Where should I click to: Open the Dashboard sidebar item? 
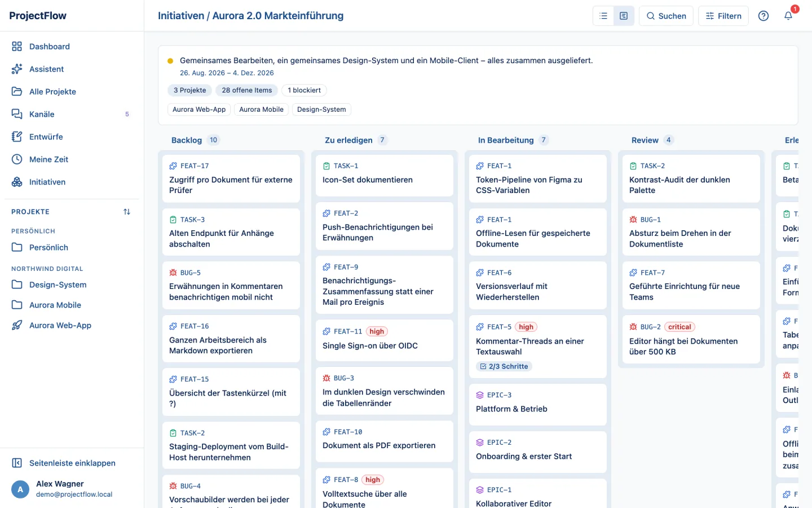tap(72, 46)
